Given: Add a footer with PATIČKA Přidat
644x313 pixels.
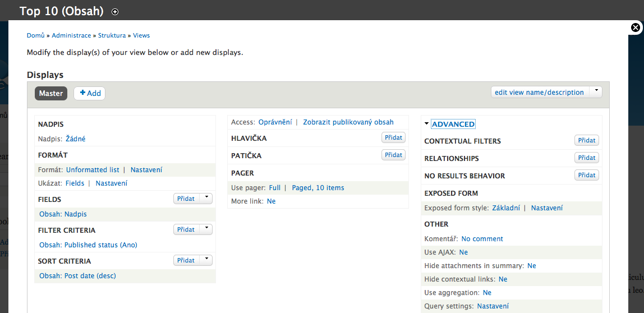Looking at the screenshot, I should click(x=393, y=155).
